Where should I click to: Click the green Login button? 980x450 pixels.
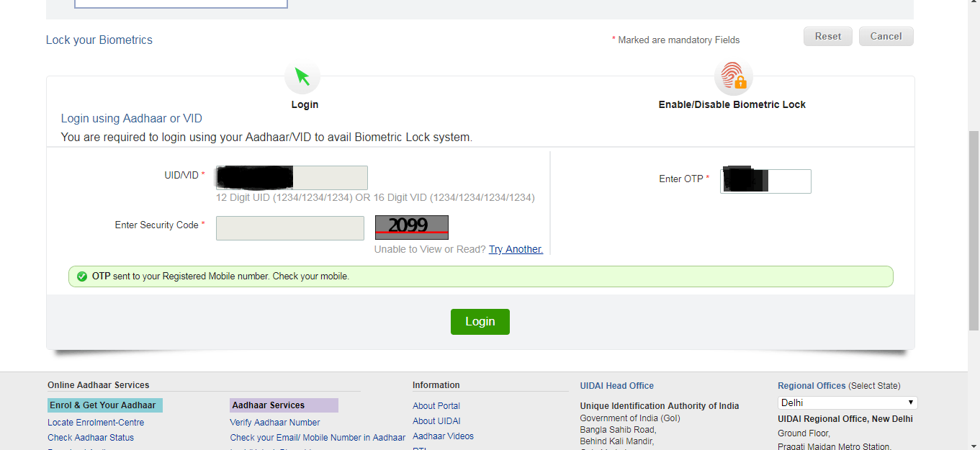click(x=480, y=322)
